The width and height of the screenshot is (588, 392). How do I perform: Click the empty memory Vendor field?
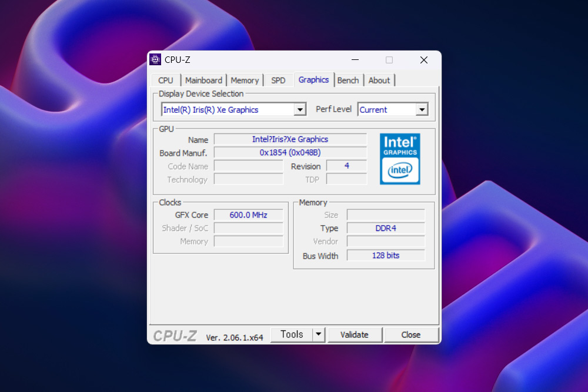click(x=386, y=242)
